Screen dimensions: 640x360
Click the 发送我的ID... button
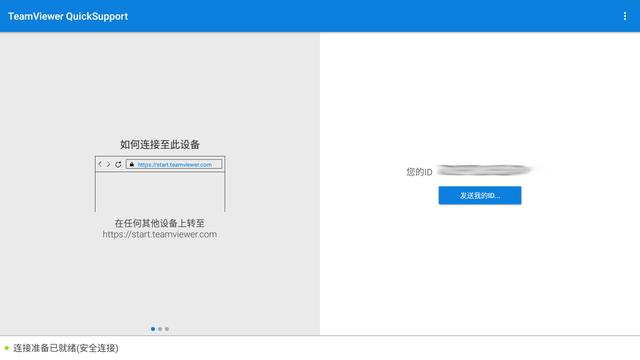tap(480, 196)
